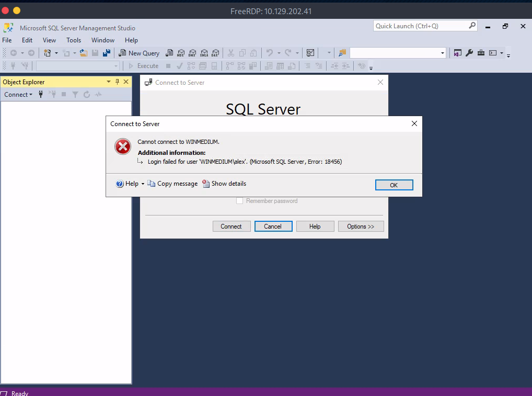Image resolution: width=532 pixels, height=396 pixels.
Task: Expand the New Project dropdown arrow
Action: [56, 53]
